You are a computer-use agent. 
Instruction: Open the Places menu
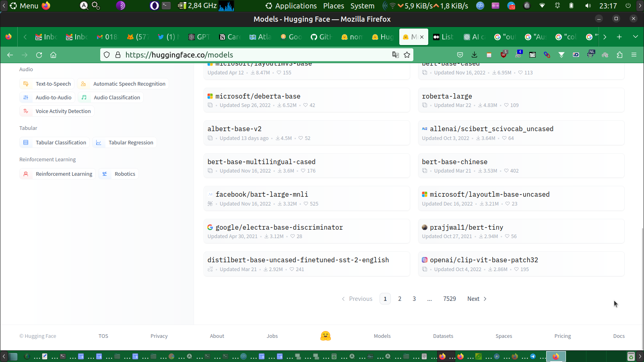334,6
